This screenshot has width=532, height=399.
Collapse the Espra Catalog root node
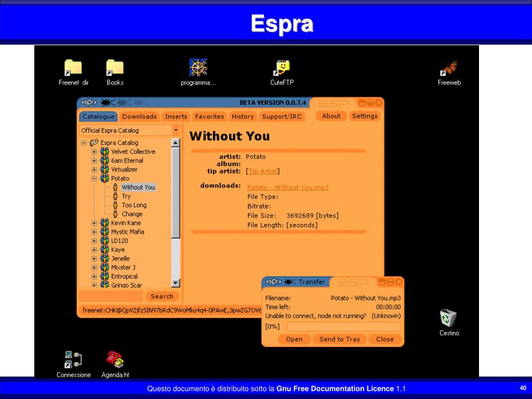pyautogui.click(x=84, y=143)
